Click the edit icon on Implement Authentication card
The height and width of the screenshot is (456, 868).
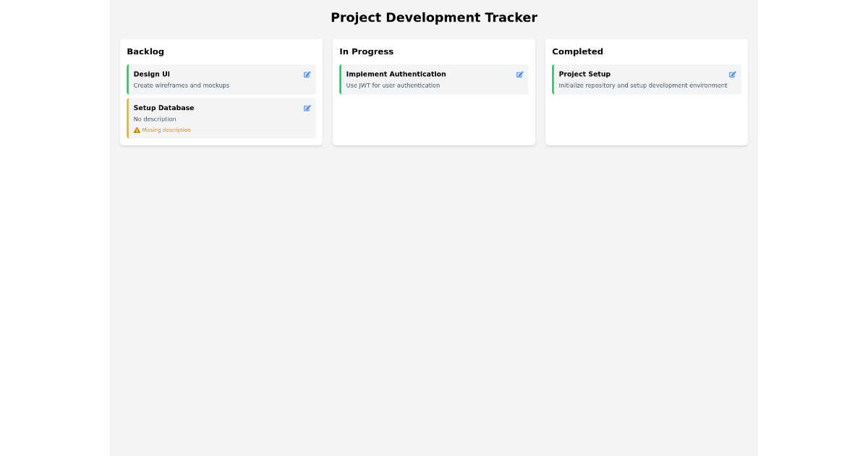pos(519,75)
